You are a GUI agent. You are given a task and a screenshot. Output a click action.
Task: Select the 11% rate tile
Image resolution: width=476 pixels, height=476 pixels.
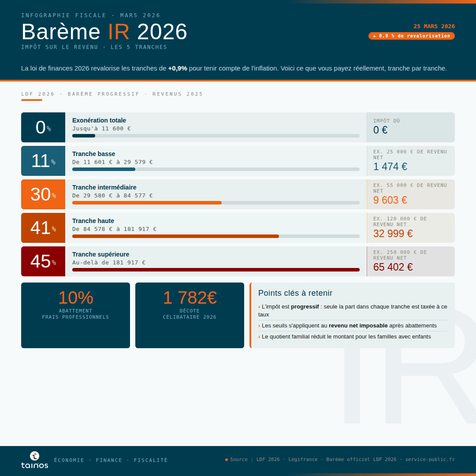click(x=43, y=161)
